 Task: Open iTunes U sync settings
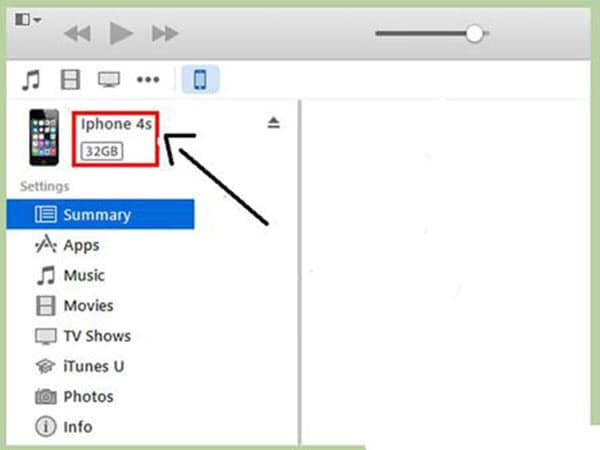[80, 366]
